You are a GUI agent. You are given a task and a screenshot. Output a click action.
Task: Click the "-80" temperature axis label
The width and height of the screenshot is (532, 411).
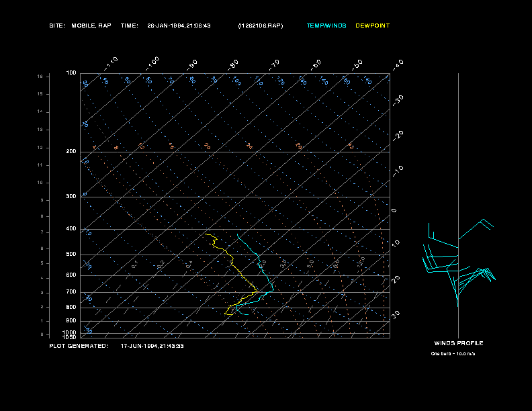[233, 65]
